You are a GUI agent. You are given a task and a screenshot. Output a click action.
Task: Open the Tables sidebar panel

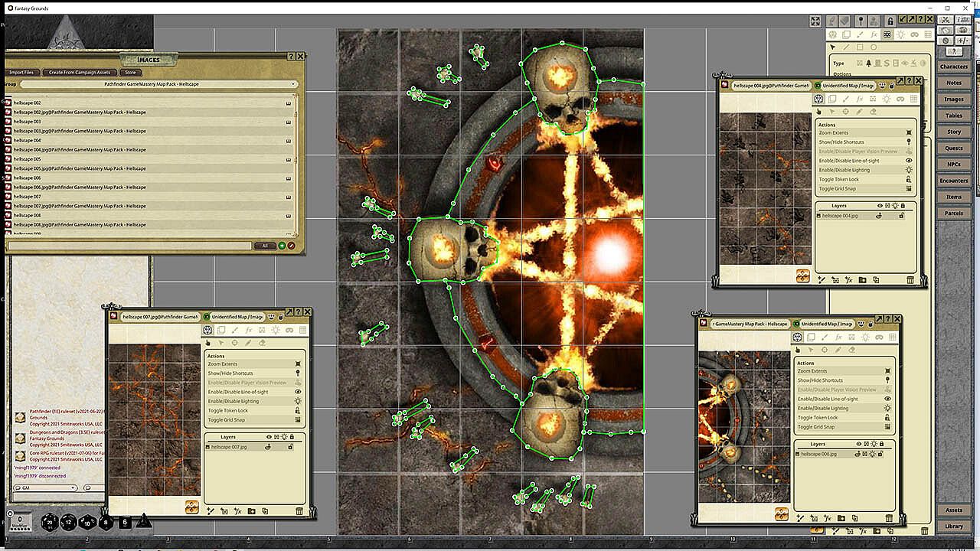pyautogui.click(x=954, y=116)
